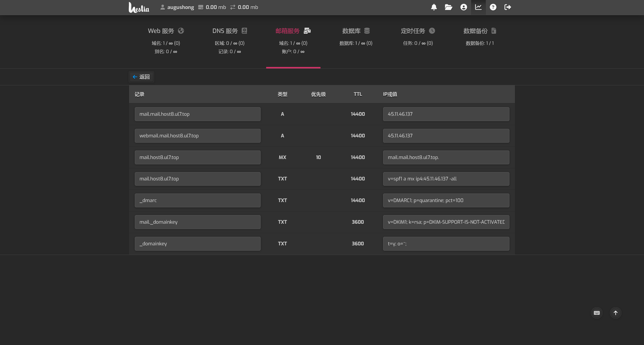
Task: Click the keyboard shortcuts icon button
Action: (x=597, y=313)
